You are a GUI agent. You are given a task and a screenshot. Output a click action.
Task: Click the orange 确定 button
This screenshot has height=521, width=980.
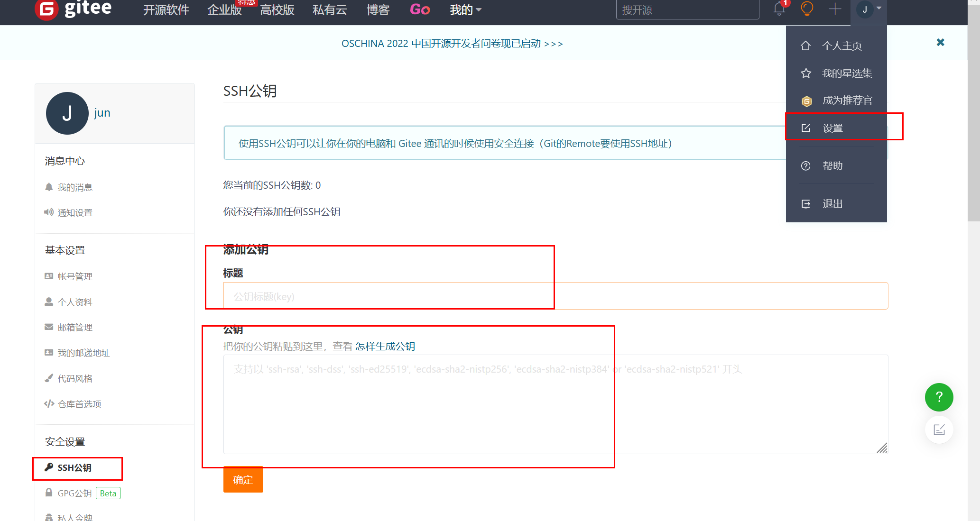click(243, 480)
